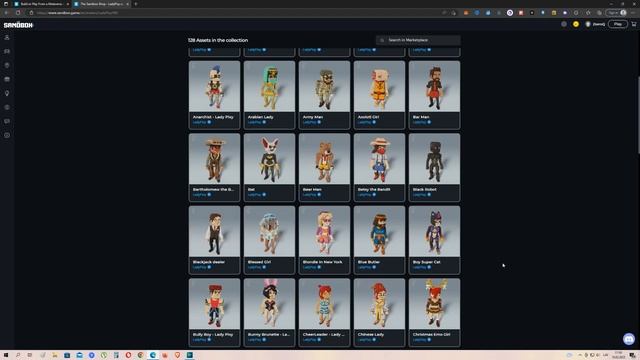Open the Boy Super Cat thumbnail

pyautogui.click(x=434, y=231)
